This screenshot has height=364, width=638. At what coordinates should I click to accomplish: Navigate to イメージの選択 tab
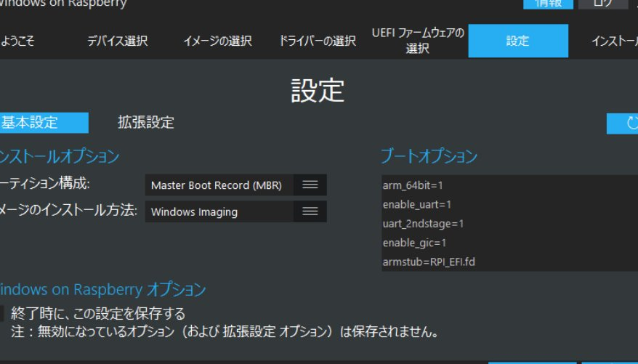pos(217,41)
